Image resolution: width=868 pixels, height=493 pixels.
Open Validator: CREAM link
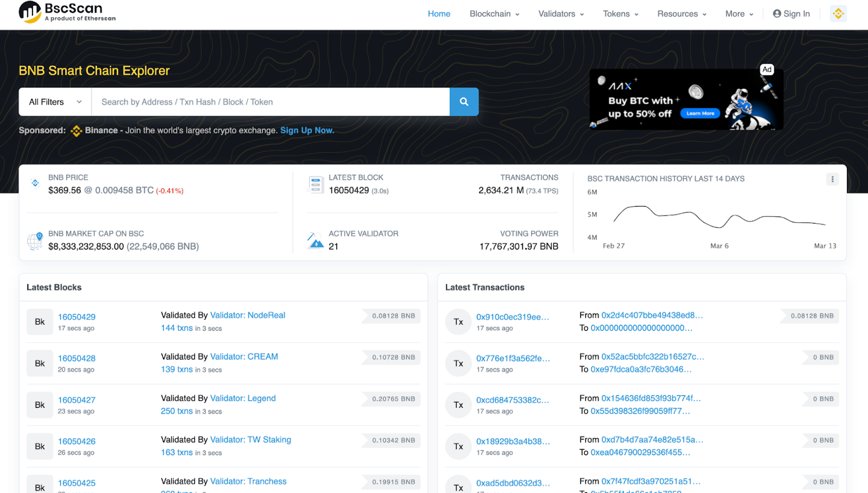pos(244,357)
